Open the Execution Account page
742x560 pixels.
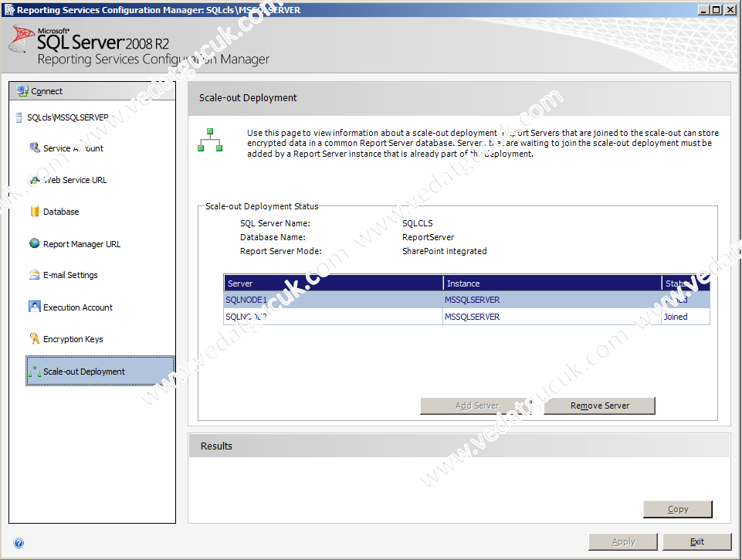[78, 307]
